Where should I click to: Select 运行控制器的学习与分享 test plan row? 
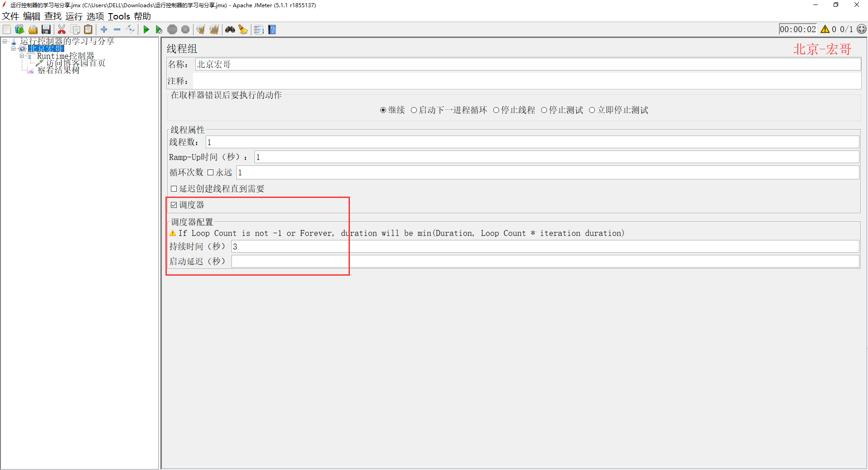click(67, 41)
